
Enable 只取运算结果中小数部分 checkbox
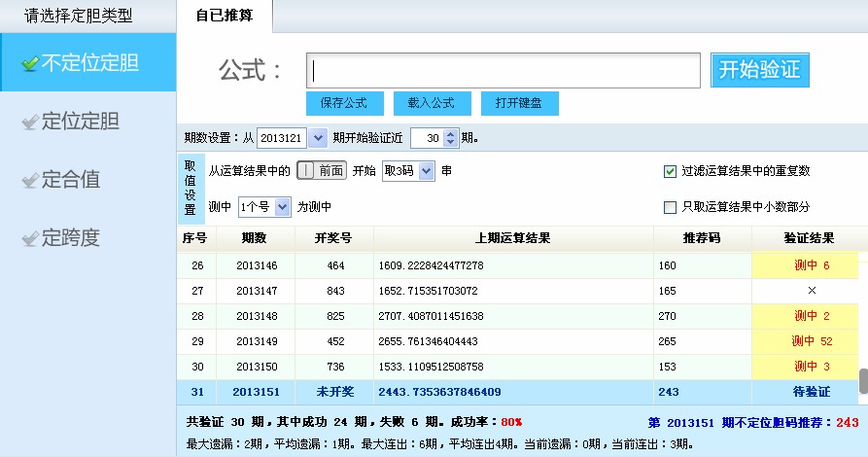669,207
